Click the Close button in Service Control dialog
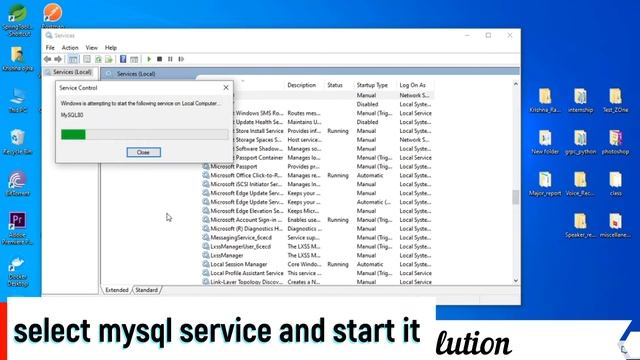The height and width of the screenshot is (360, 640). (143, 152)
